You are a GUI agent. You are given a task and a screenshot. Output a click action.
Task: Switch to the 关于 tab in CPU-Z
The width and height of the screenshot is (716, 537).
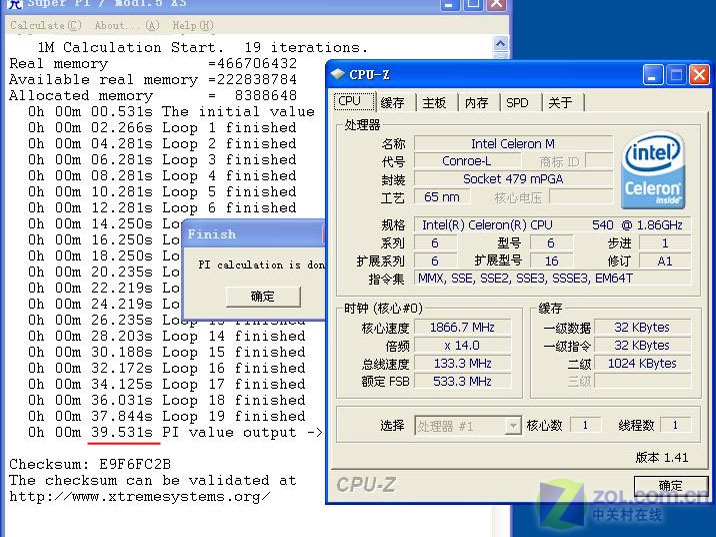[562, 102]
